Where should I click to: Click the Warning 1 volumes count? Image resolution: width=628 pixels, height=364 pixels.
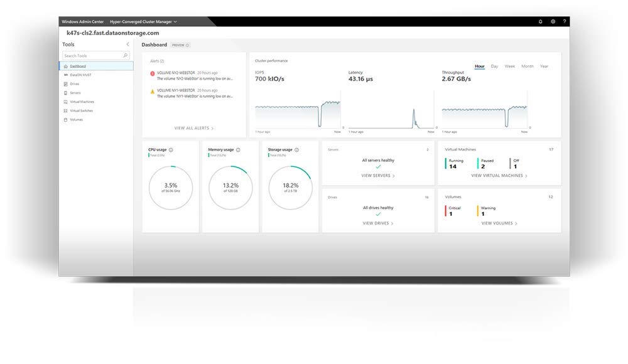point(486,211)
